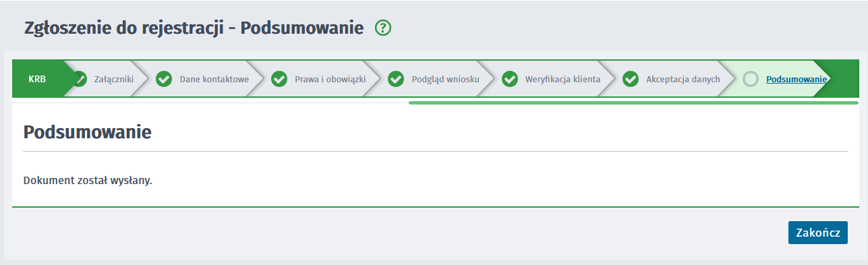Select the checkmark icon before Podgląd wniosku
This screenshot has height=265, width=868.
[x=396, y=79]
